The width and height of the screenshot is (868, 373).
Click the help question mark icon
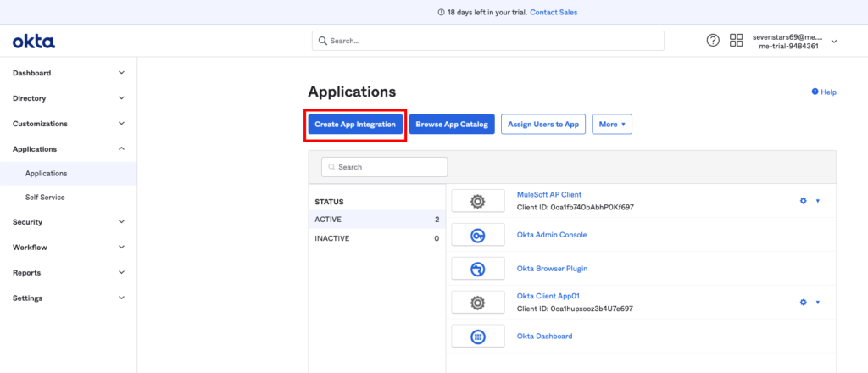pos(713,41)
